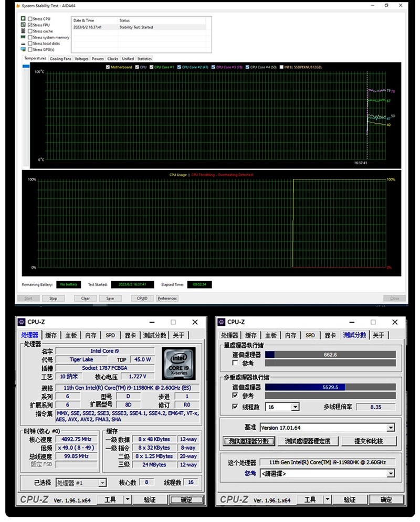Click the app icon of the CPU-Z benchmark window
420x522 pixels.
click(222, 322)
